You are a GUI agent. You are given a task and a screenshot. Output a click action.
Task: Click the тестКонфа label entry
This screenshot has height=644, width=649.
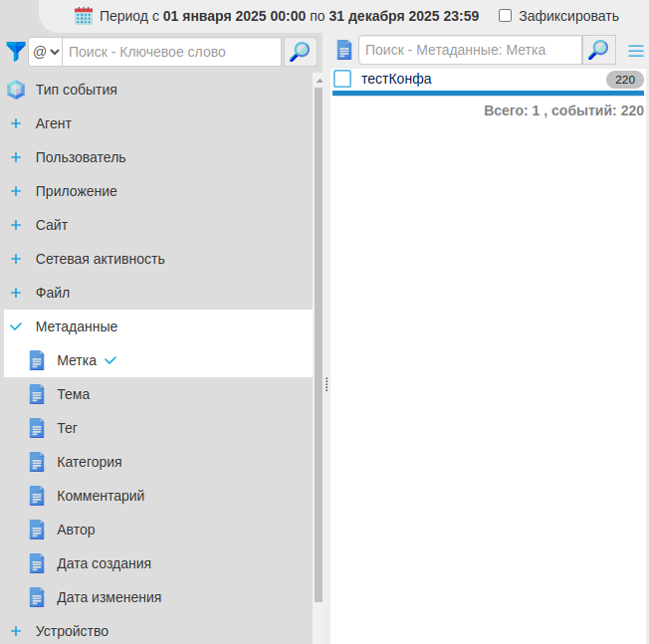click(x=396, y=79)
